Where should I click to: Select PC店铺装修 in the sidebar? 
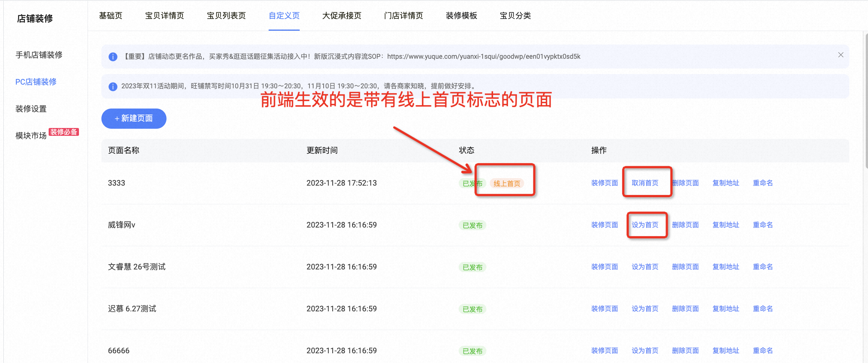pos(36,82)
